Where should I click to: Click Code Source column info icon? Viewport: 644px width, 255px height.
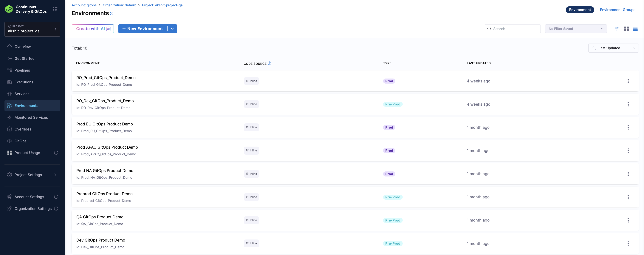coord(269,63)
